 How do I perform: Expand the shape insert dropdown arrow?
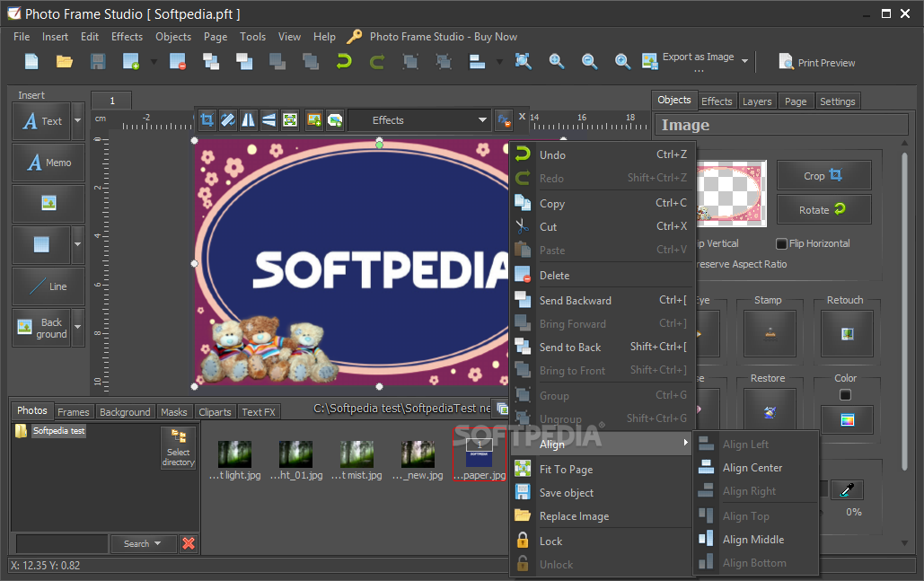pos(78,244)
